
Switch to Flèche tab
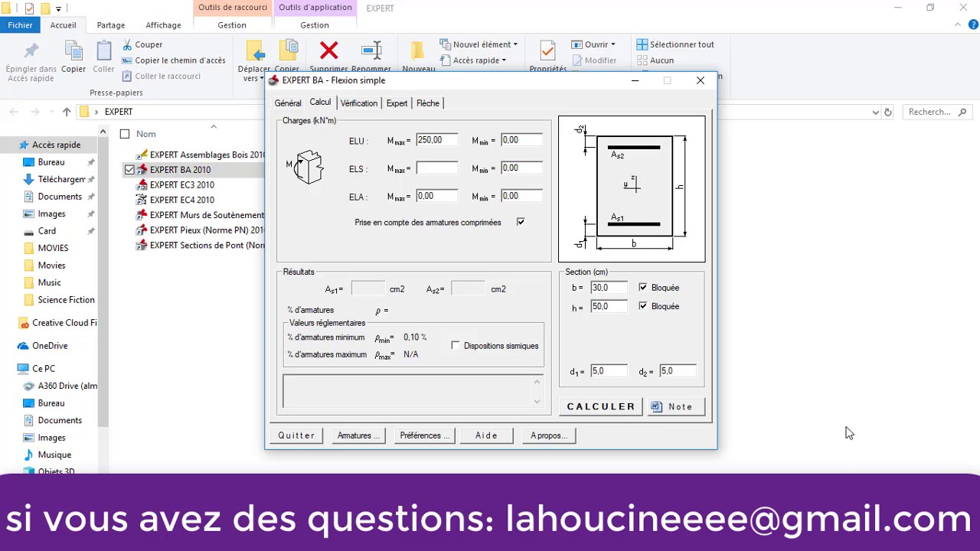(428, 103)
